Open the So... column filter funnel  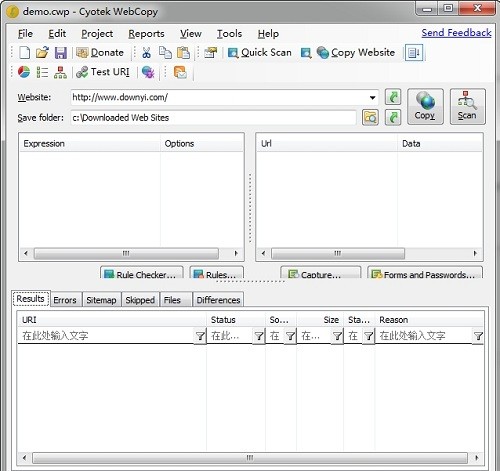click(x=290, y=336)
